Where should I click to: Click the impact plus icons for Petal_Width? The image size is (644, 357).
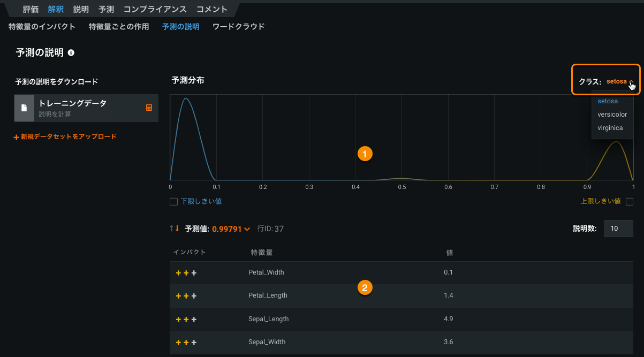point(186,273)
